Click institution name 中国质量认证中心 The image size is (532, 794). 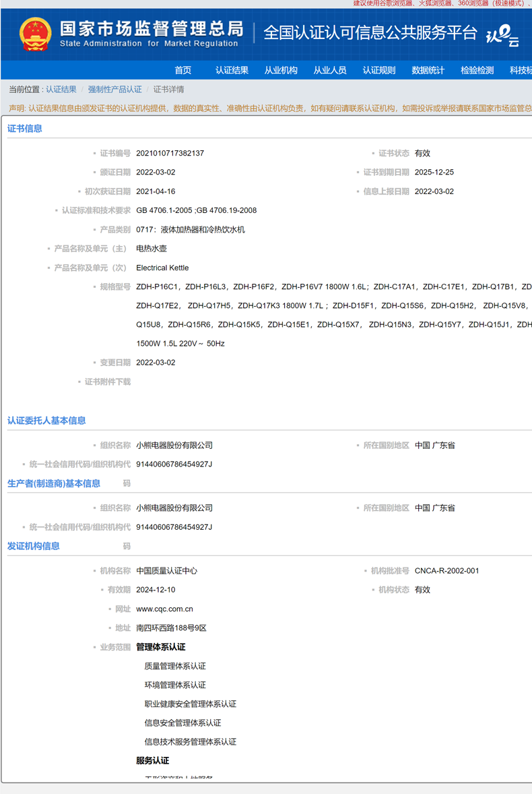coord(166,571)
